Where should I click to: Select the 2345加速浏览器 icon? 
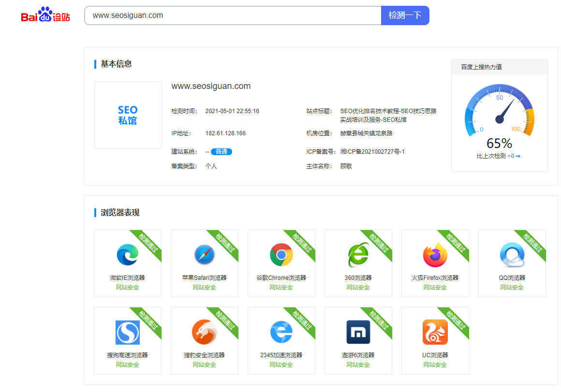(281, 332)
